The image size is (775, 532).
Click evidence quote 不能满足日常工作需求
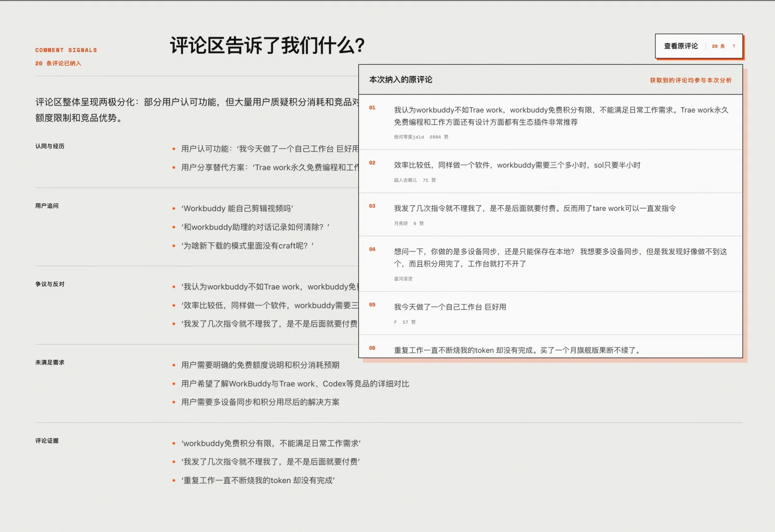[x=271, y=443]
